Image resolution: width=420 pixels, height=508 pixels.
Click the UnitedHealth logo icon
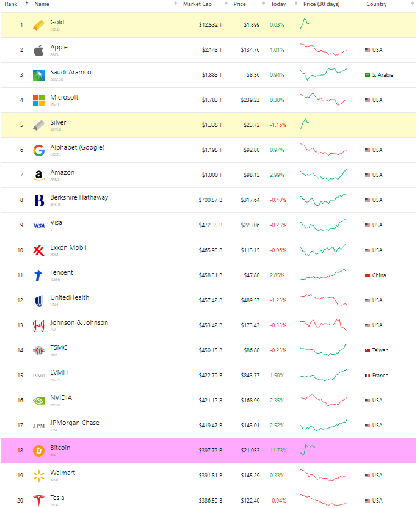(38, 300)
